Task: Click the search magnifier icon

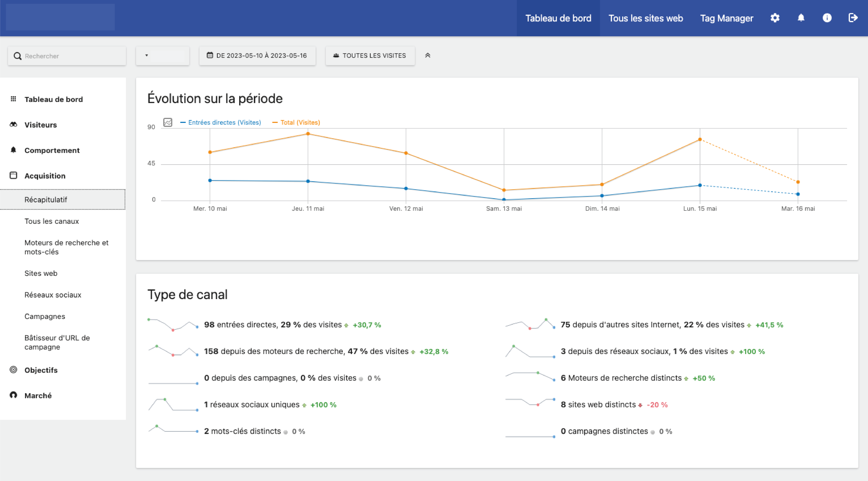Action: [18, 56]
